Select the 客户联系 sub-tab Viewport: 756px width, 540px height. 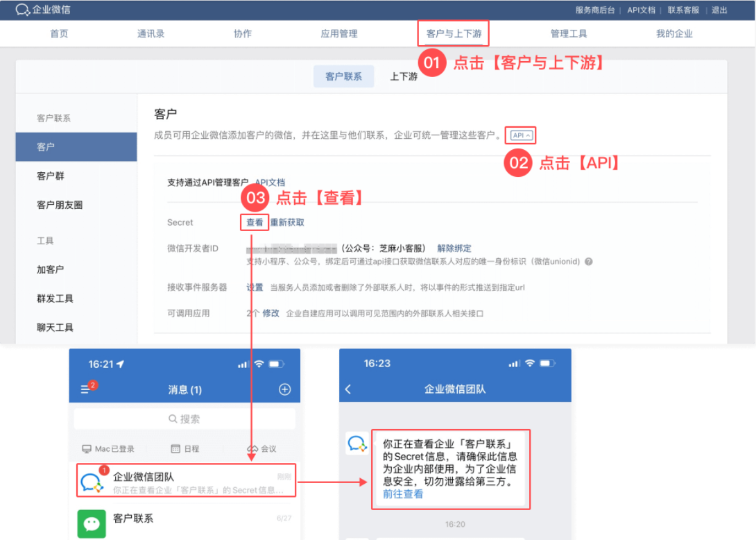pyautogui.click(x=343, y=76)
